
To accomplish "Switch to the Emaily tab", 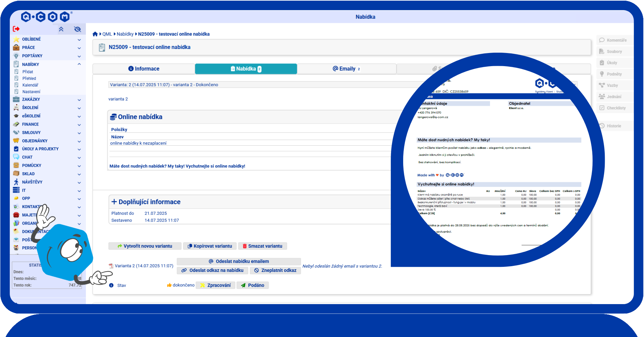I will click(346, 69).
